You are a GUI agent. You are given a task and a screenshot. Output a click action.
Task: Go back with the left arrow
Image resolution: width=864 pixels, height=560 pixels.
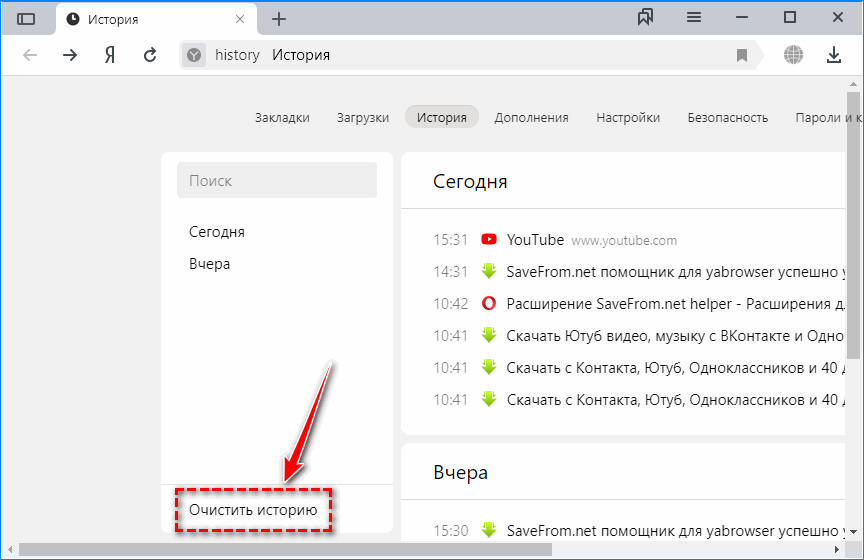point(30,55)
